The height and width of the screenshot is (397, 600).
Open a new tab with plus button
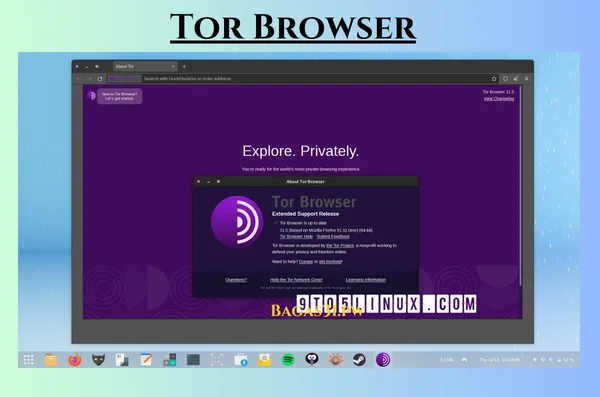click(x=184, y=67)
